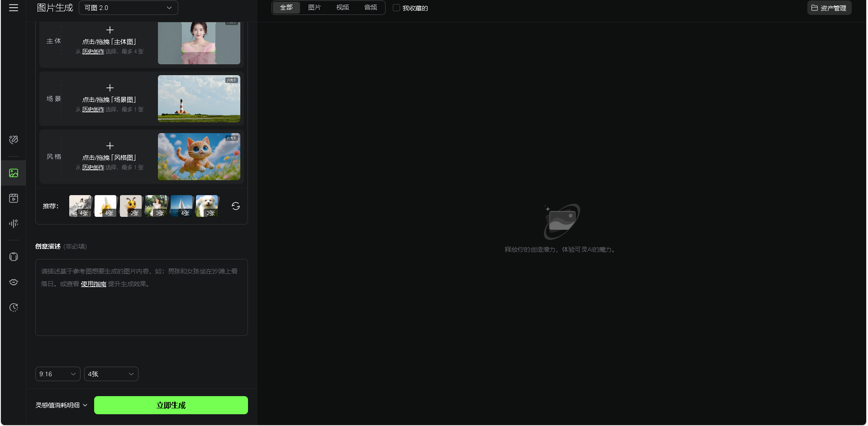This screenshot has height=426, width=868.
Task: Select the bee recommended thumbnail
Action: click(x=131, y=206)
